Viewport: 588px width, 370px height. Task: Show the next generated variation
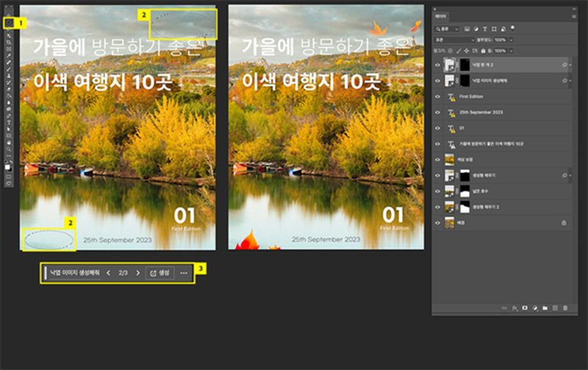click(138, 273)
